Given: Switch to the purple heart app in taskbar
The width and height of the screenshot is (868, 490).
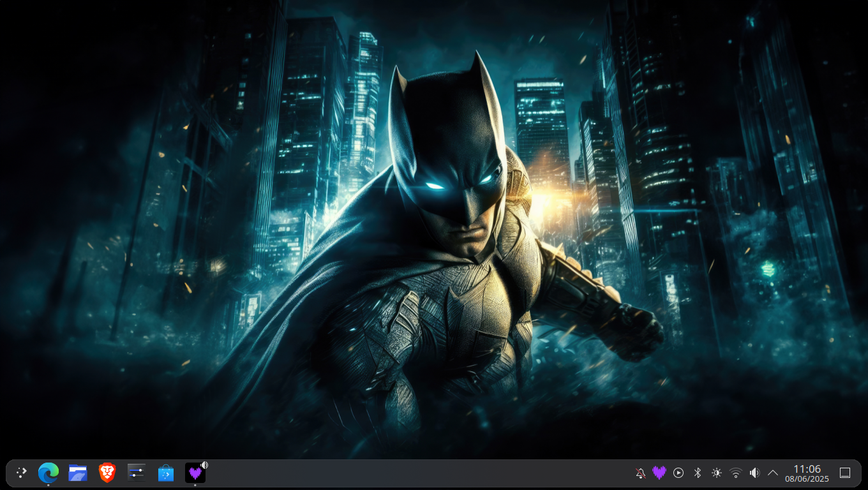Looking at the screenshot, I should tap(195, 473).
